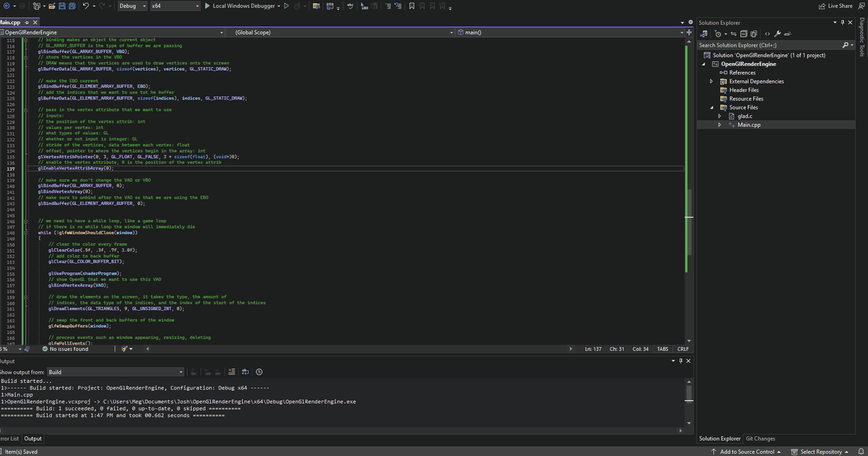Click the Pending Changes Filter clock icon

coord(718,34)
